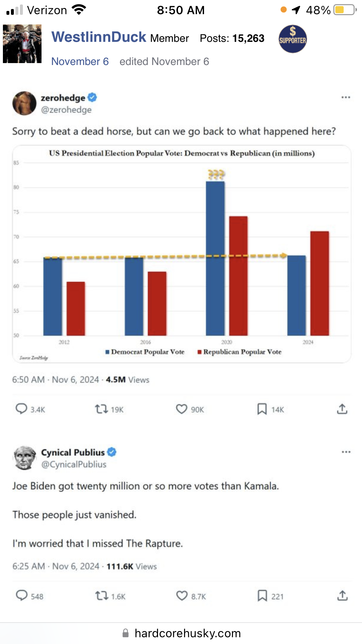Open WestlinnDuck member profile link
The width and height of the screenshot is (362, 644).
99,37
